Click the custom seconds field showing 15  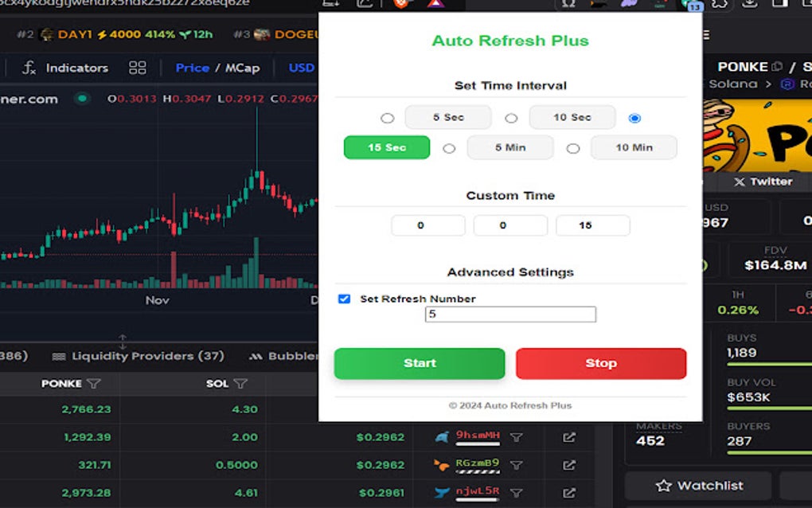pyautogui.click(x=592, y=225)
